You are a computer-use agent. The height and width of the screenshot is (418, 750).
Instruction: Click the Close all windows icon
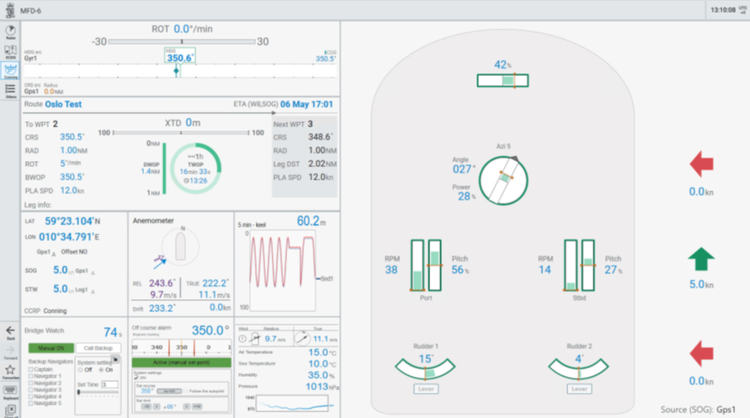[10, 410]
